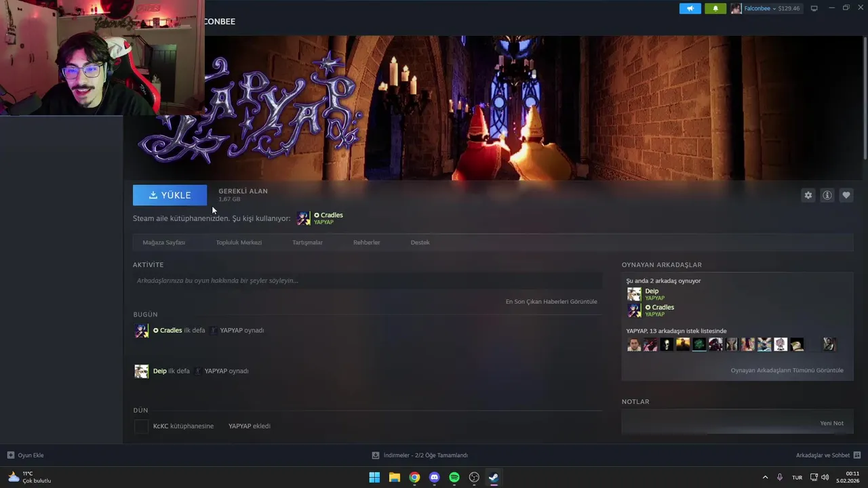The height and width of the screenshot is (488, 868).
Task: Open Windows Start menu
Action: tap(374, 477)
